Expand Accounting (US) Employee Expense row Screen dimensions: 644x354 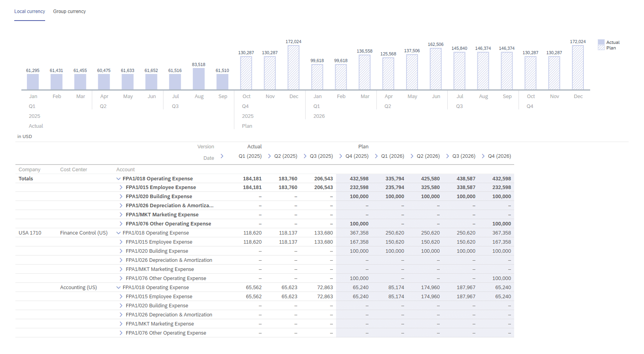tap(121, 297)
